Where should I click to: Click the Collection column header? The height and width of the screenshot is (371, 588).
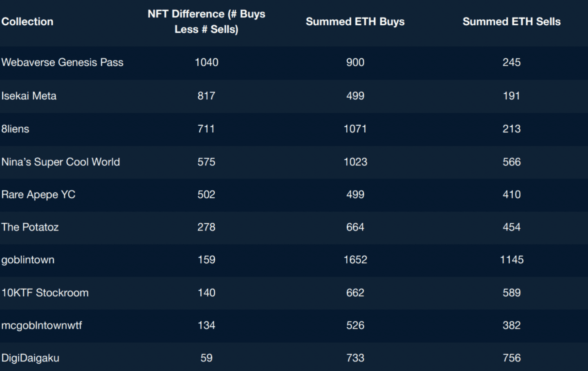pyautogui.click(x=27, y=22)
